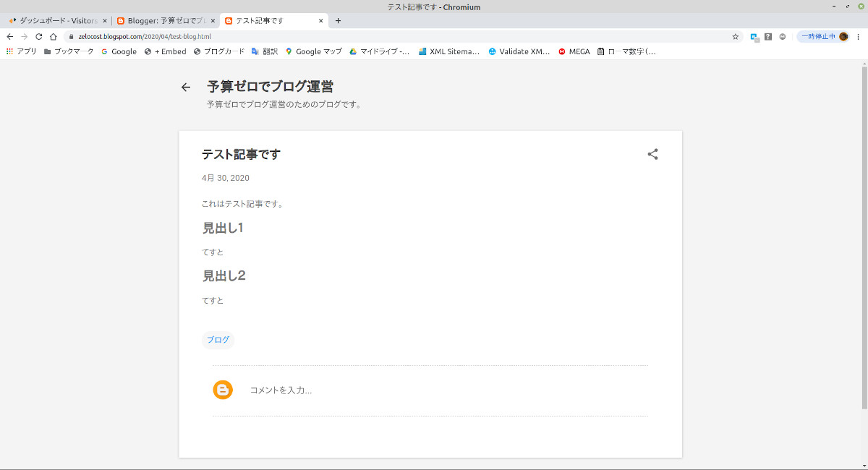Click the post date 4月 30, 2020
Viewport: 868px width, 470px height.
[x=226, y=178]
